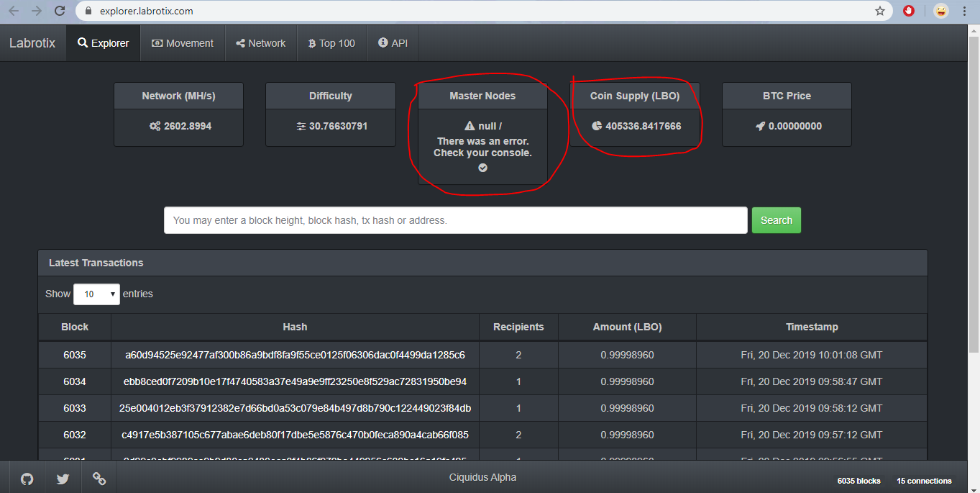Select the timestamp Fri, 20 Dec 2019 10:01:08 GMT
The width and height of the screenshot is (980, 493).
(812, 355)
